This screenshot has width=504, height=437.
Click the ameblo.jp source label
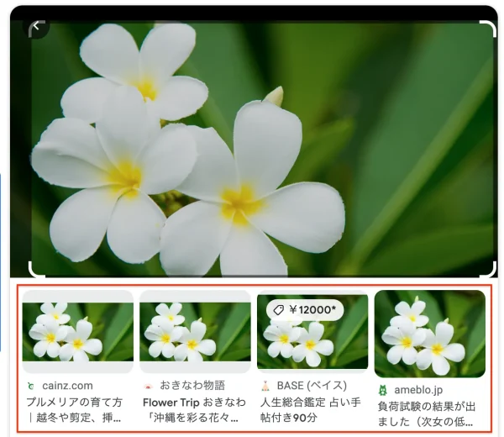pyautogui.click(x=418, y=390)
